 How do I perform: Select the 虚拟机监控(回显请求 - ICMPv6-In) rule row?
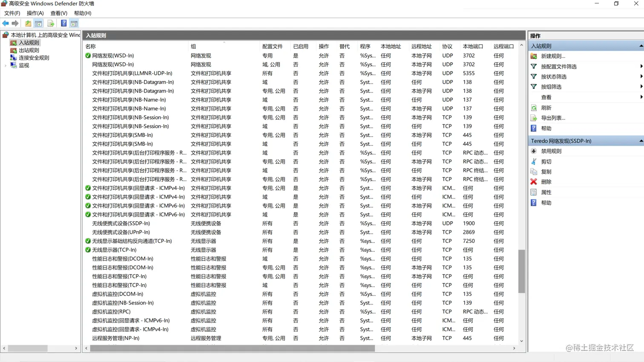[301, 321]
